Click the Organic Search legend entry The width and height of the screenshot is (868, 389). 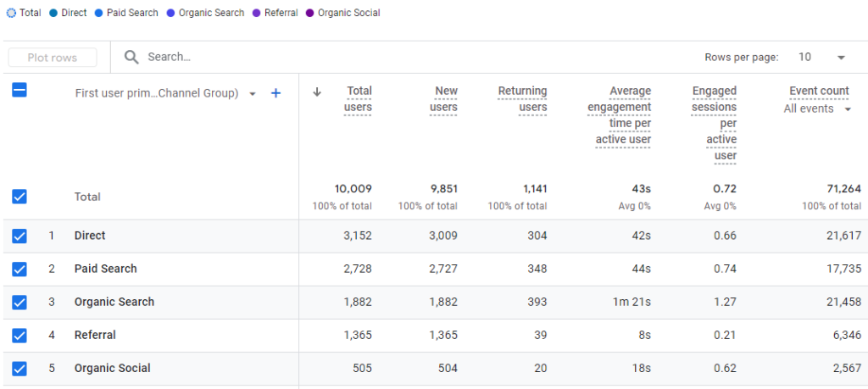click(205, 13)
